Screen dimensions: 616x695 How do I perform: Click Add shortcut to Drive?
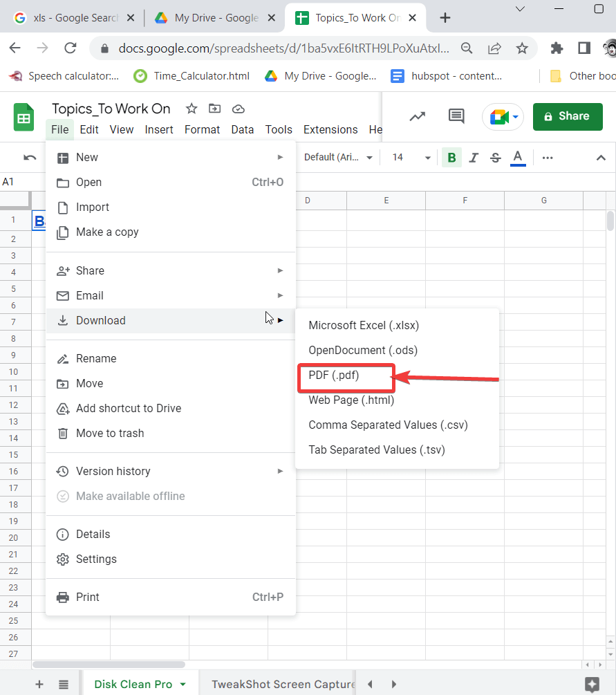[171, 408]
